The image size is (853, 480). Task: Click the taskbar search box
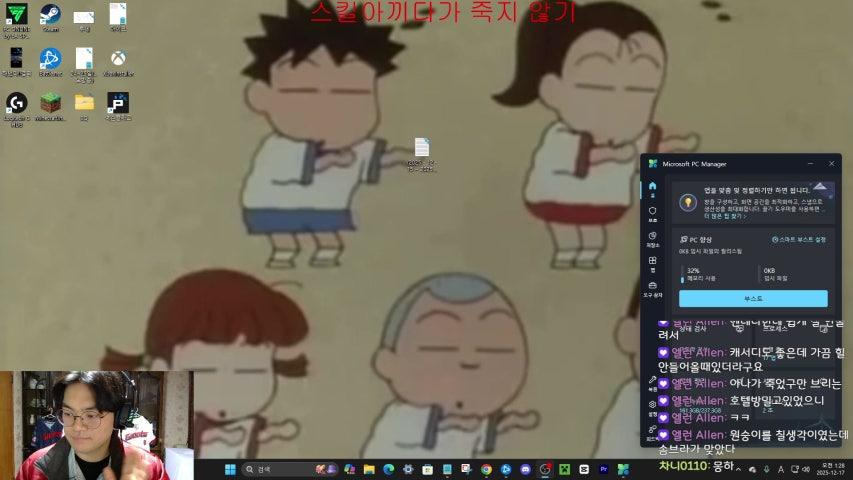tap(290, 469)
